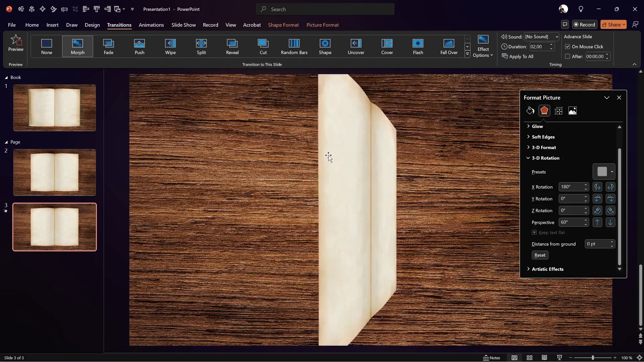Apply the Flash transition
Image resolution: width=644 pixels, height=362 pixels.
point(418,46)
